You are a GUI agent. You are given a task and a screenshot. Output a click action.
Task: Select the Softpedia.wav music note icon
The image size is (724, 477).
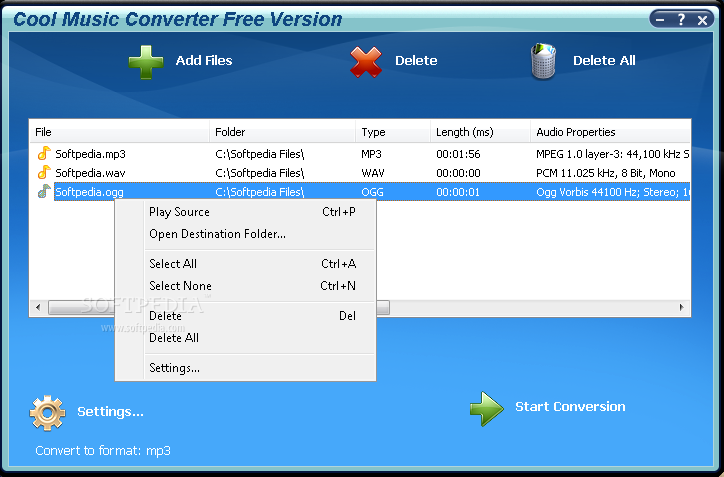coord(44,172)
